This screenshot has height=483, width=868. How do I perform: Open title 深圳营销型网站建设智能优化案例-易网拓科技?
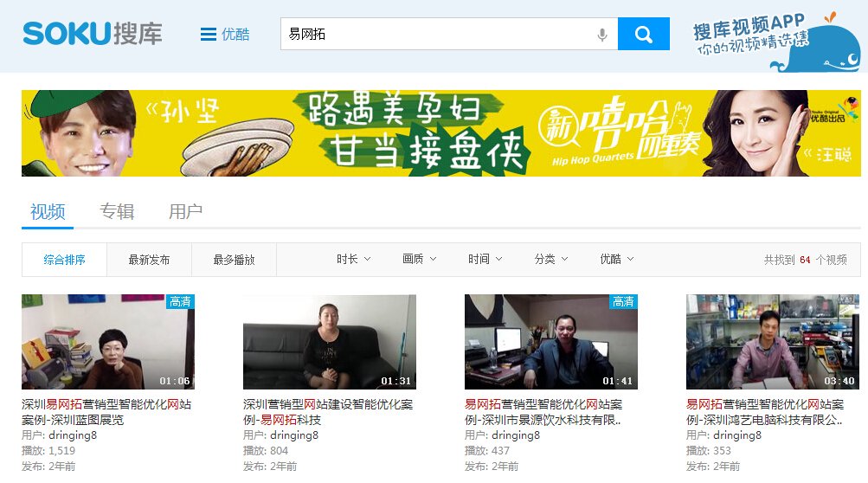[x=328, y=412]
